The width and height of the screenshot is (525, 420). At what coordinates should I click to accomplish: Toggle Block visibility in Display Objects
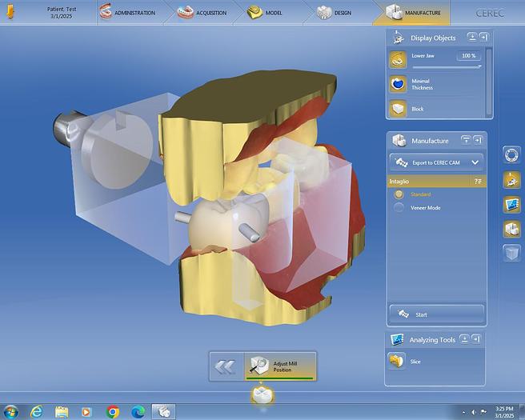coord(398,109)
